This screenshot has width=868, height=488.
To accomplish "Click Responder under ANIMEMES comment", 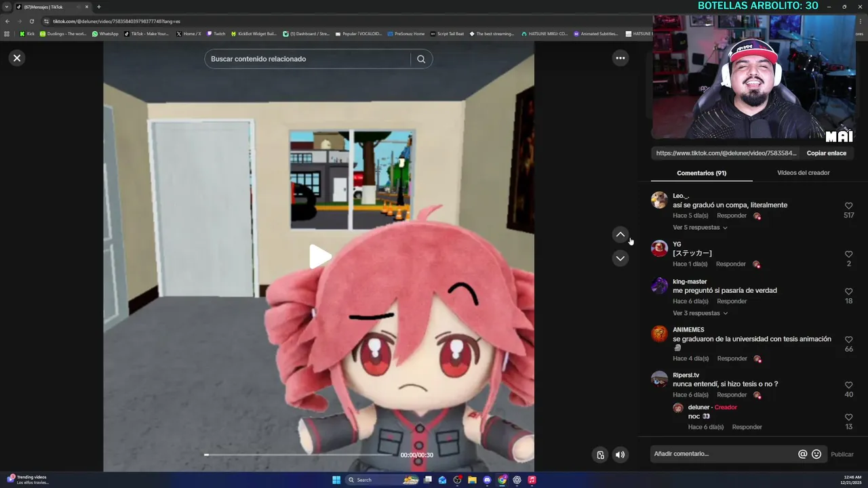I will tap(732, 359).
